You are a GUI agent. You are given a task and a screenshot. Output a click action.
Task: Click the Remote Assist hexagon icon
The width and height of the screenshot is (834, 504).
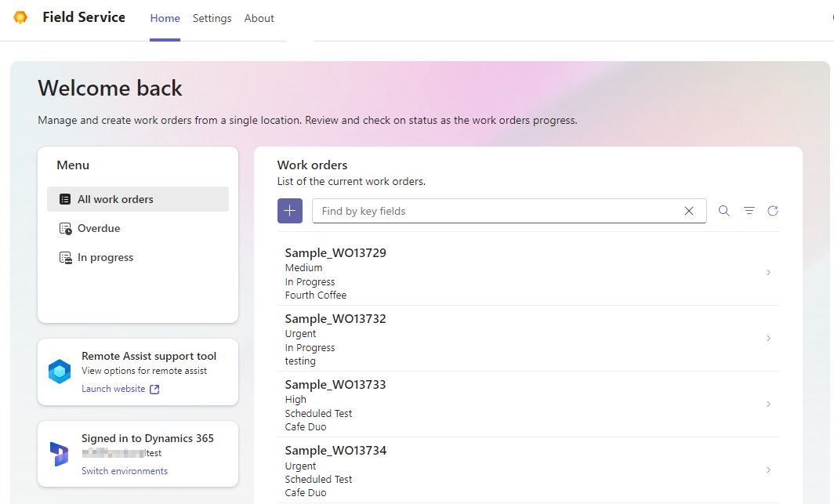click(60, 371)
